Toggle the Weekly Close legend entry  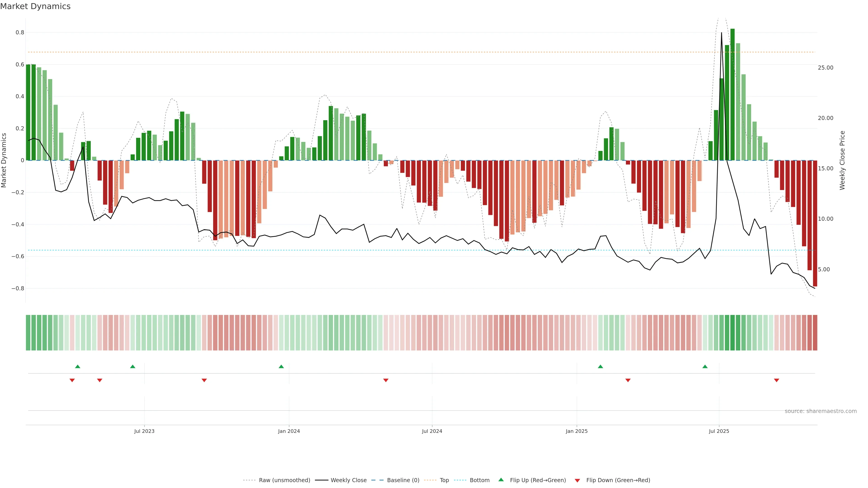point(348,480)
